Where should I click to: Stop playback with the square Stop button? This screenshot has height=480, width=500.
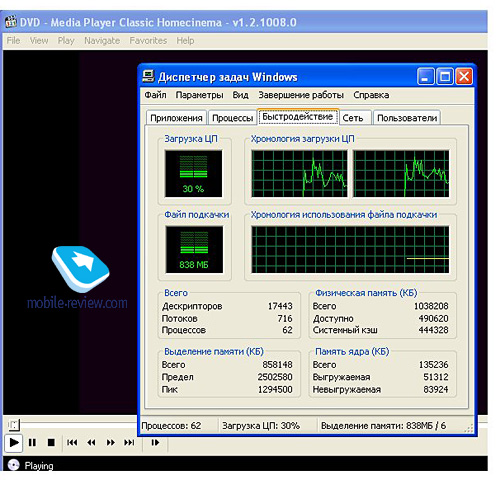(51, 443)
